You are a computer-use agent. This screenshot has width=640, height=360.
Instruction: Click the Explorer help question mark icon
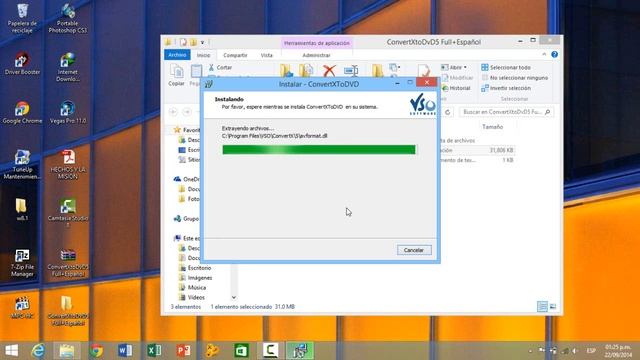pos(554,54)
